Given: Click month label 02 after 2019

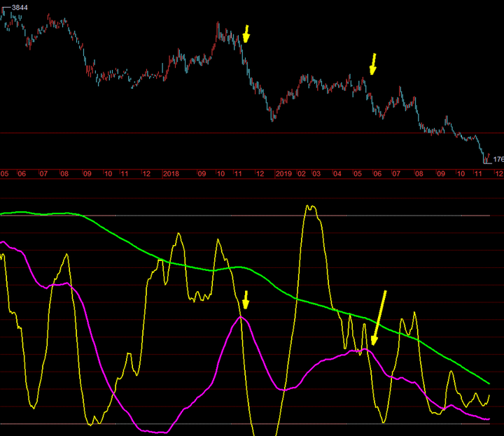Looking at the screenshot, I should pos(302,174).
